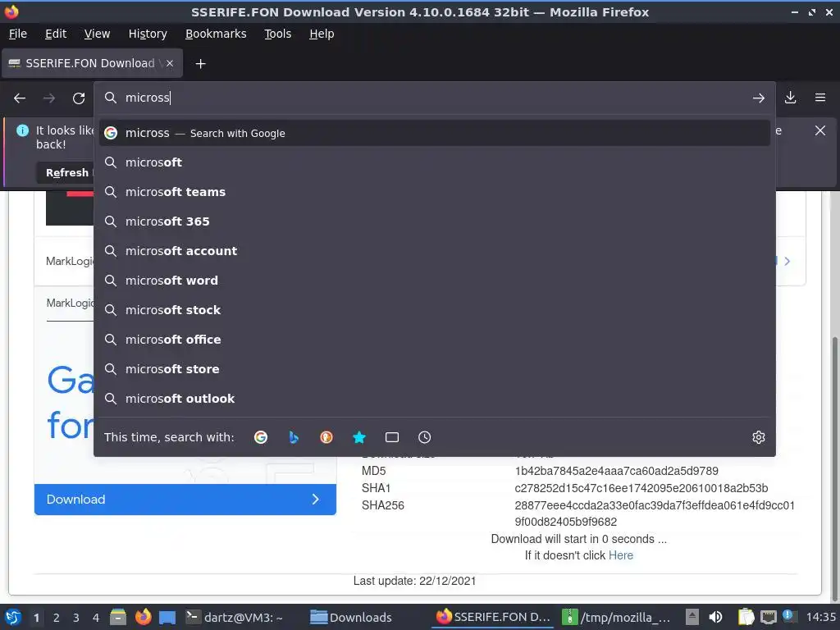Click the update notifier tray icon
The width and height of the screenshot is (840, 630).
click(788, 616)
